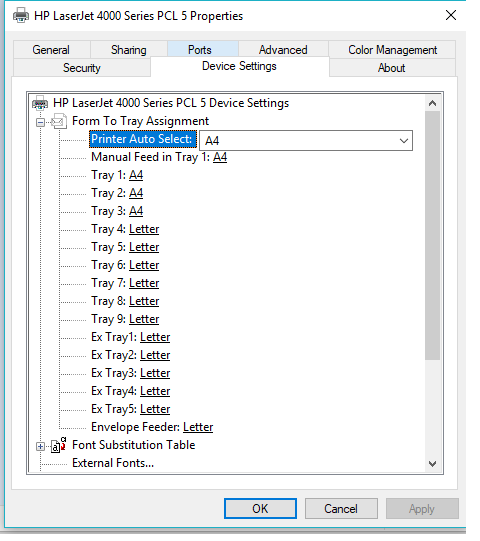Click the Cancel button
Screen dimensions: 480x541
[341, 508]
